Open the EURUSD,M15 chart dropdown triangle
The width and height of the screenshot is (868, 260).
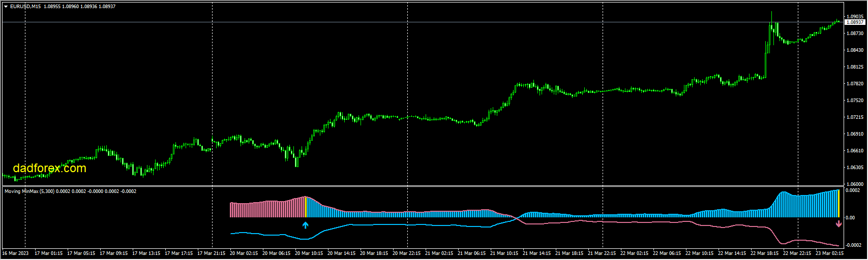6,7
